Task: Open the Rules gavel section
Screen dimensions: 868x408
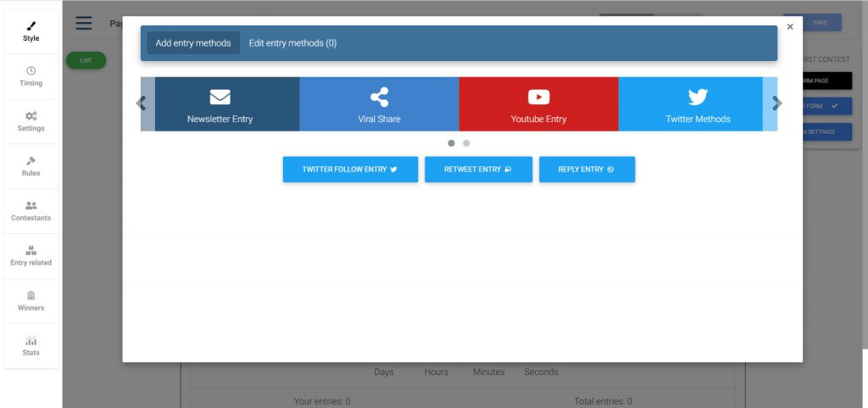Action: coord(31,166)
